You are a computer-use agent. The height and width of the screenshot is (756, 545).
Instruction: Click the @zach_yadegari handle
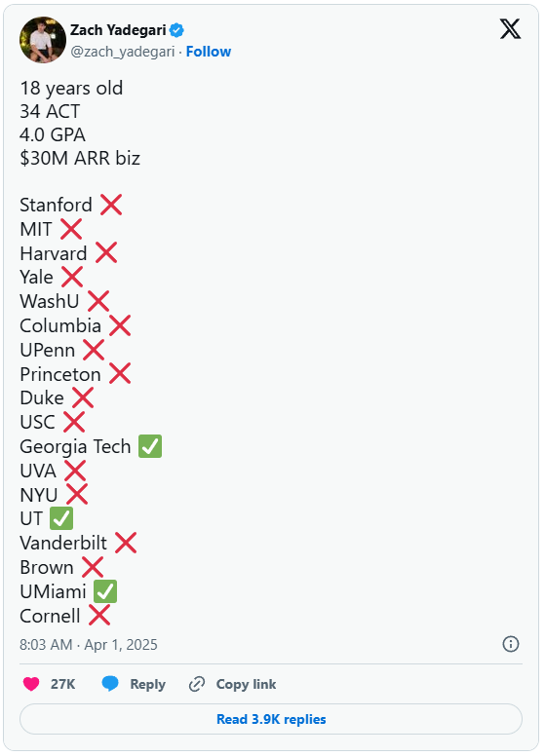point(123,52)
